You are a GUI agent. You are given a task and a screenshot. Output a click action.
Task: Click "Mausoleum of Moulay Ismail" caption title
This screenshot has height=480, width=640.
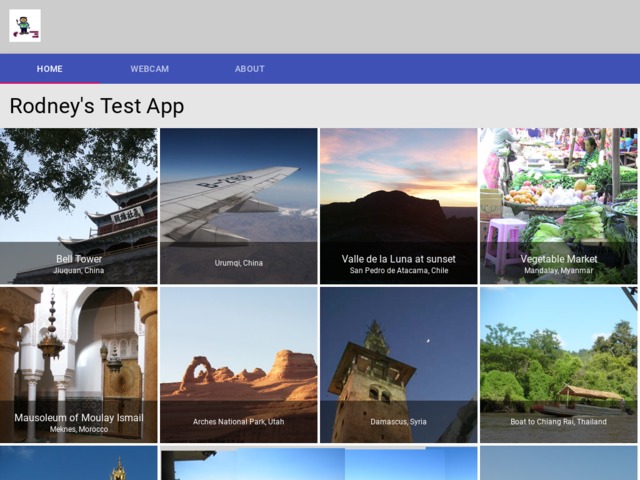click(79, 418)
